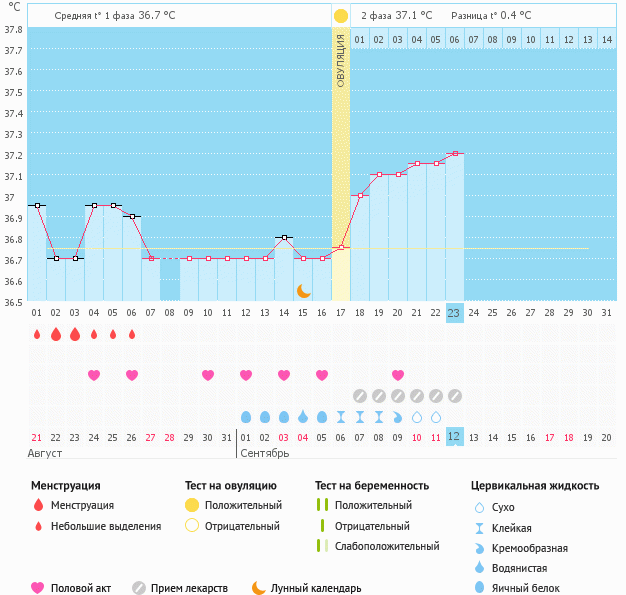Click phase 2 day 06 header cell
626x595 pixels.
tap(455, 40)
